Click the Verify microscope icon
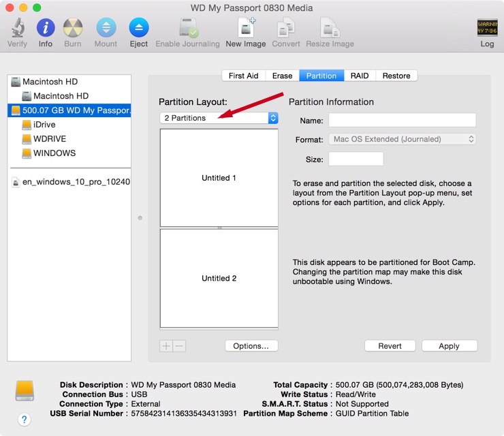504x436 pixels. (x=18, y=28)
